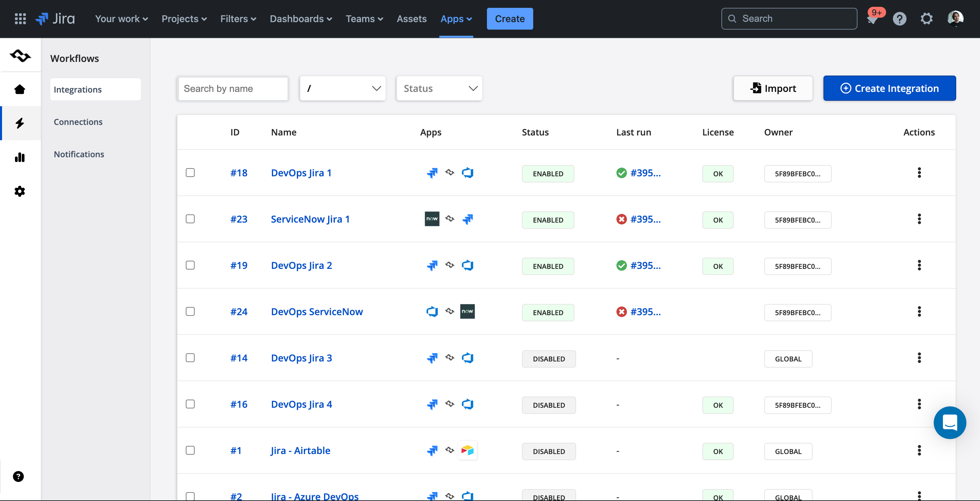Tick the checkbox for DevOps Jira 1

(x=190, y=173)
